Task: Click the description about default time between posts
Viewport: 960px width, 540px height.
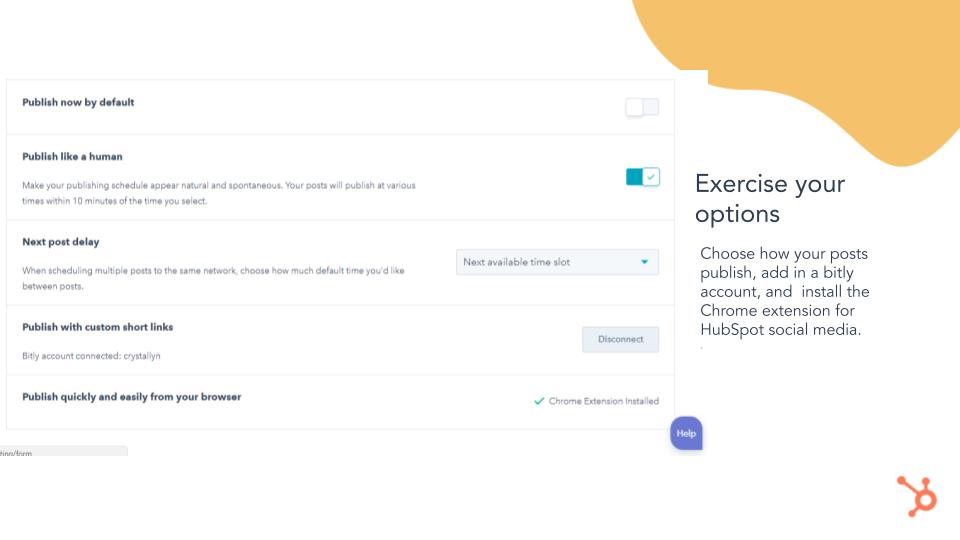Action: (213, 278)
